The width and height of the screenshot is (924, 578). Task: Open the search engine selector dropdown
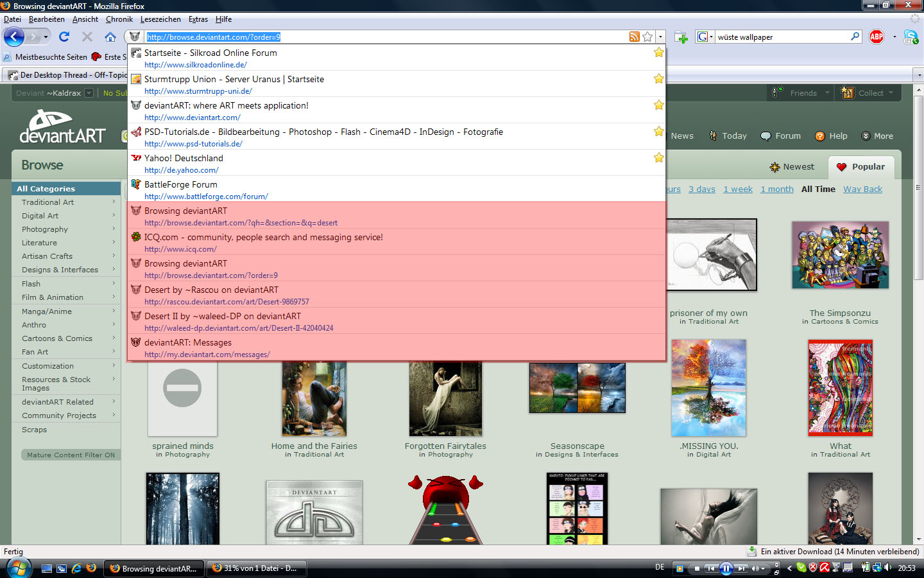tap(705, 37)
